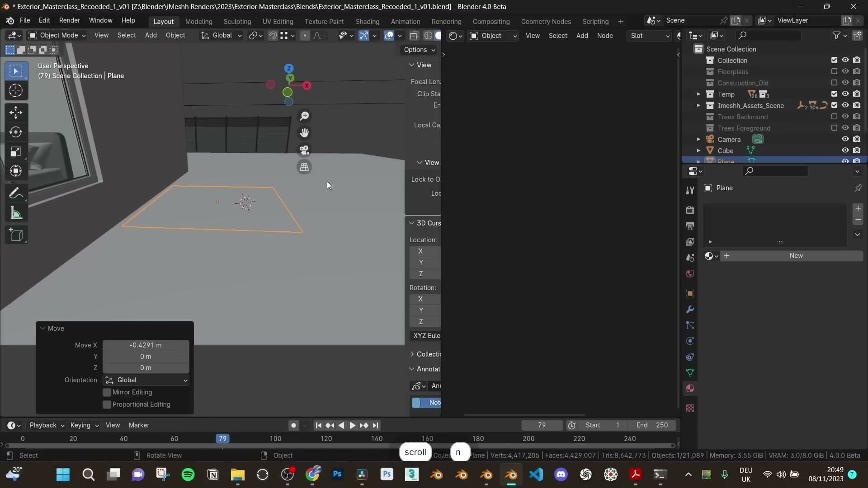Activate the Transform tool
Viewport: 868px width, 488px height.
[16, 171]
